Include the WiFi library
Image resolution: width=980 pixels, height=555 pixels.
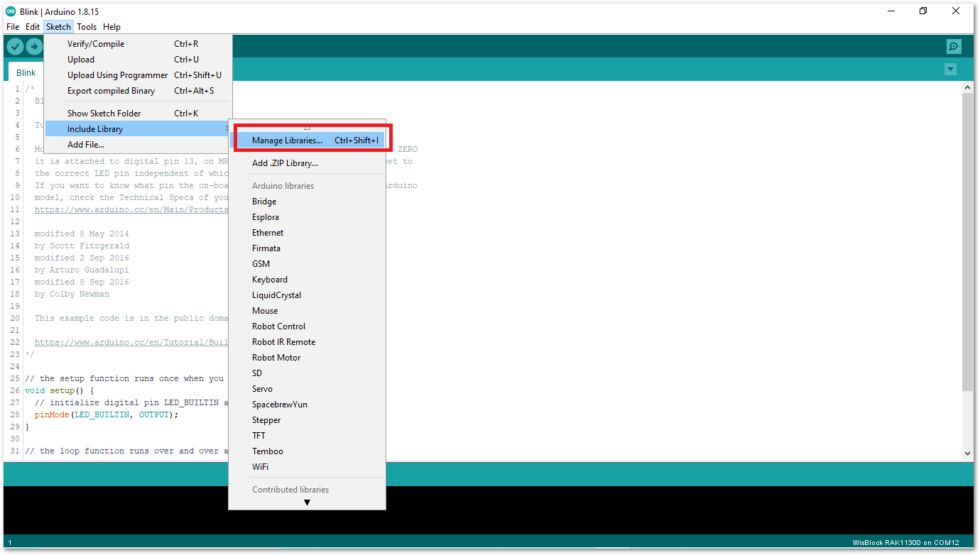pos(307,467)
